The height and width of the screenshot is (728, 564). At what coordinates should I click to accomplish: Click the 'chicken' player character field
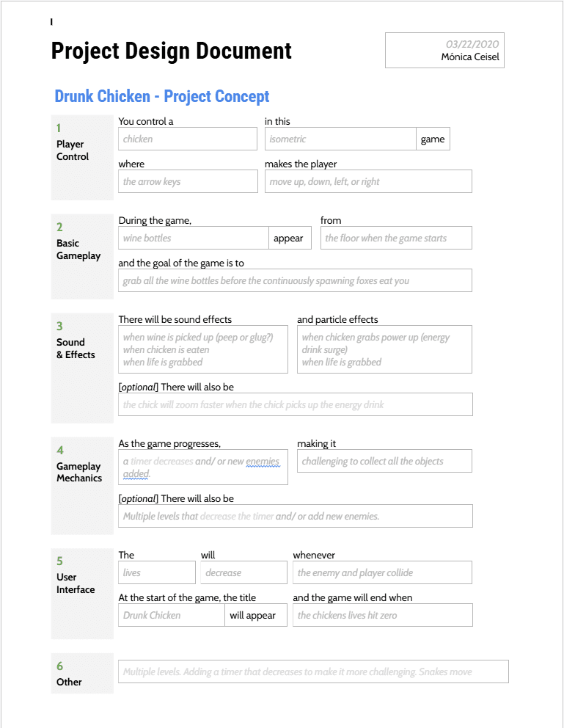point(187,139)
